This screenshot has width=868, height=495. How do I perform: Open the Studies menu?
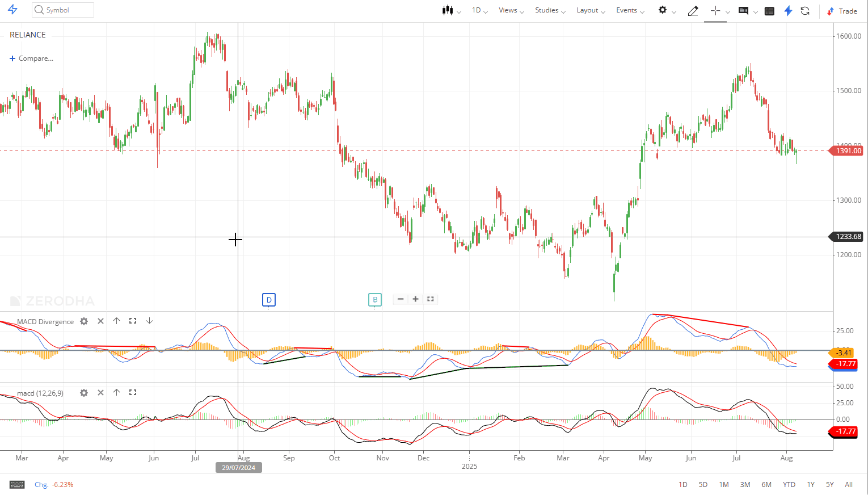(x=550, y=10)
